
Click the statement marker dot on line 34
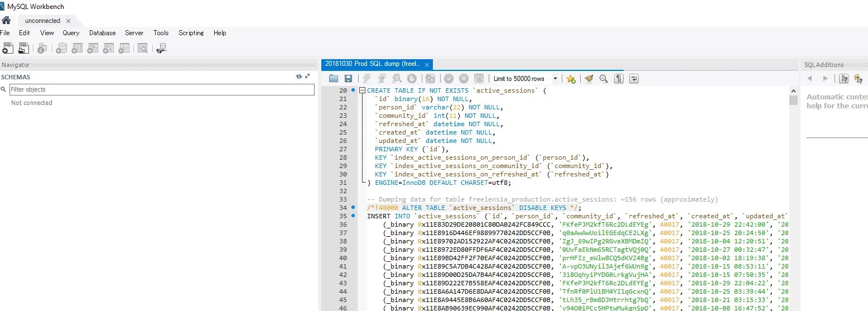pos(353,207)
